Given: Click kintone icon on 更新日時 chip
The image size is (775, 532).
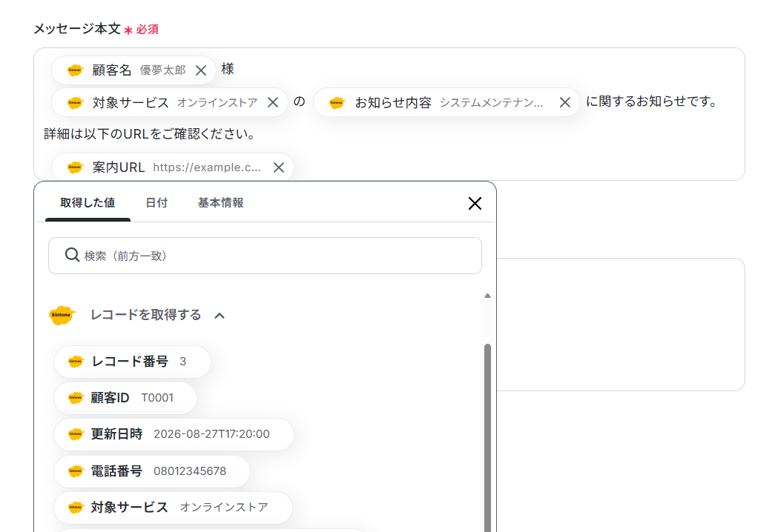Looking at the screenshot, I should tap(76, 434).
